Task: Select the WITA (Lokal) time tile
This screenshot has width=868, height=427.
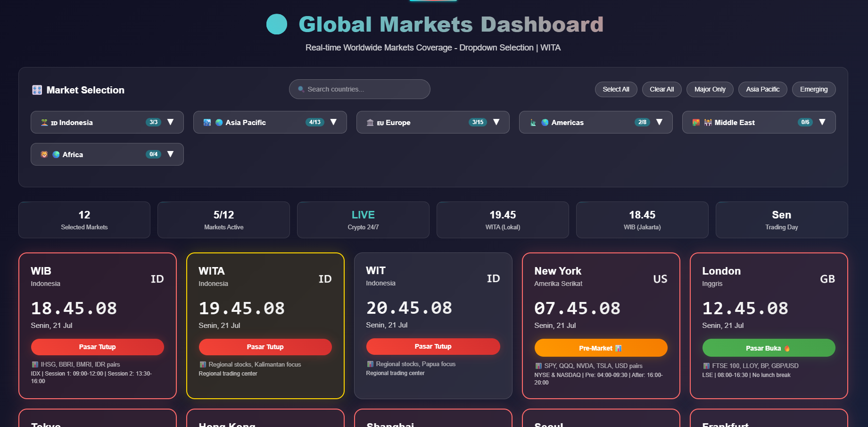Action: pos(503,220)
